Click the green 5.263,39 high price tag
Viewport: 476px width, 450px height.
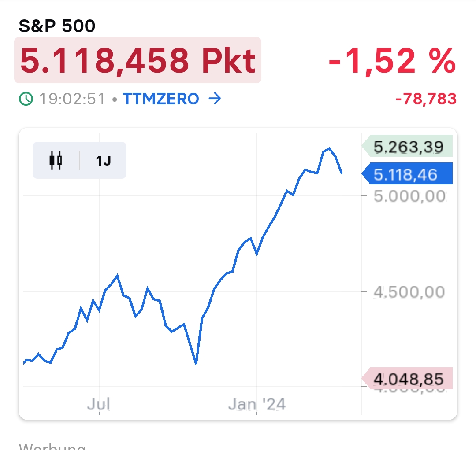408,147
